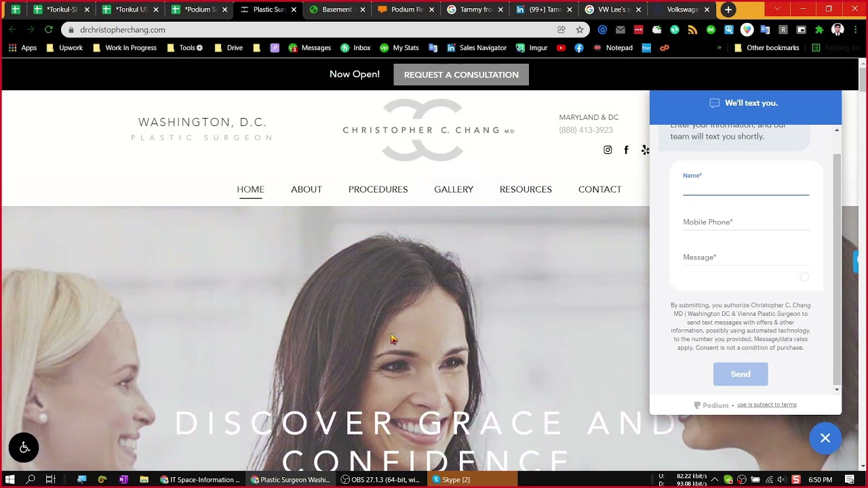The height and width of the screenshot is (488, 868).
Task: Open the Other bookmarks folder
Action: (766, 48)
